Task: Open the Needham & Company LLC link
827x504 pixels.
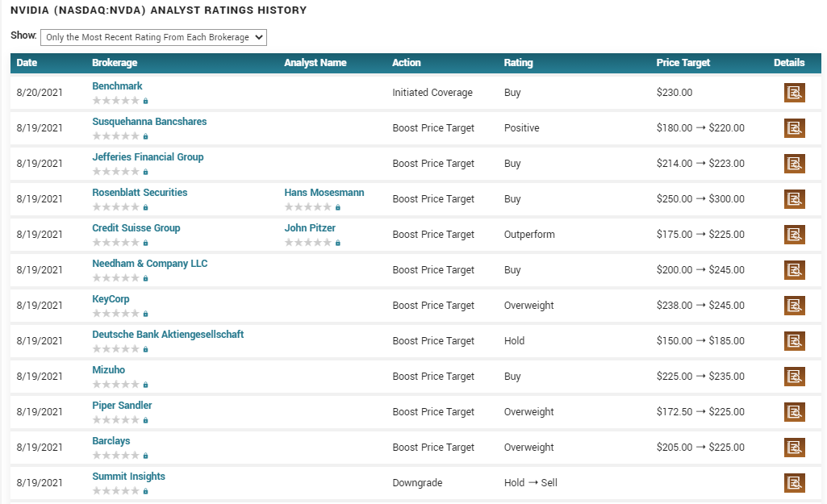Action: click(150, 263)
